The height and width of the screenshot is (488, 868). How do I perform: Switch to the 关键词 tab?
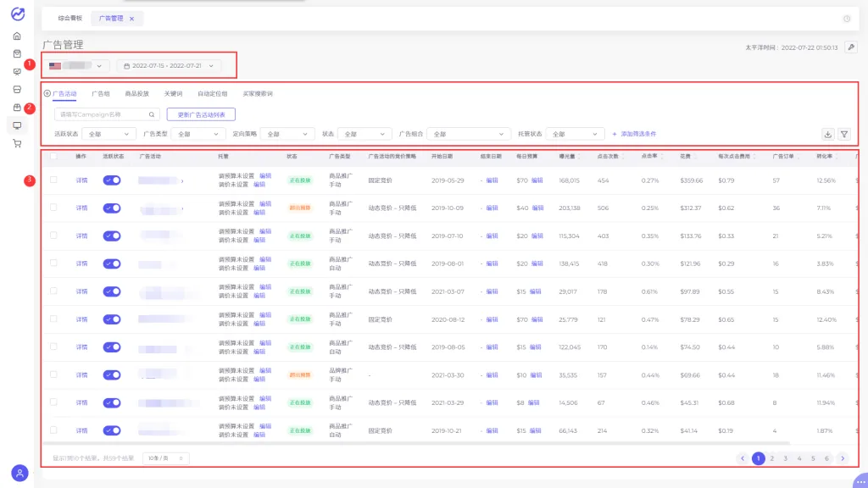click(173, 94)
